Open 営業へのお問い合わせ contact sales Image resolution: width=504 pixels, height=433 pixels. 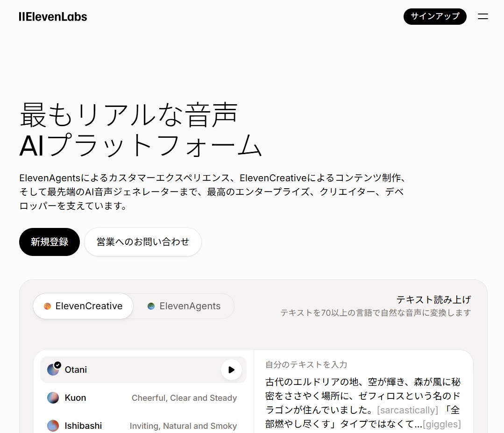click(142, 241)
